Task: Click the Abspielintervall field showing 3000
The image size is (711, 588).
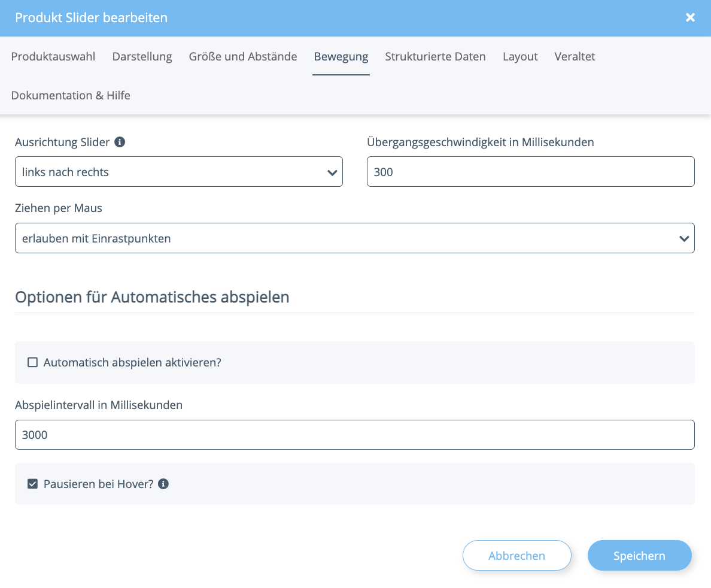Action: click(x=354, y=435)
